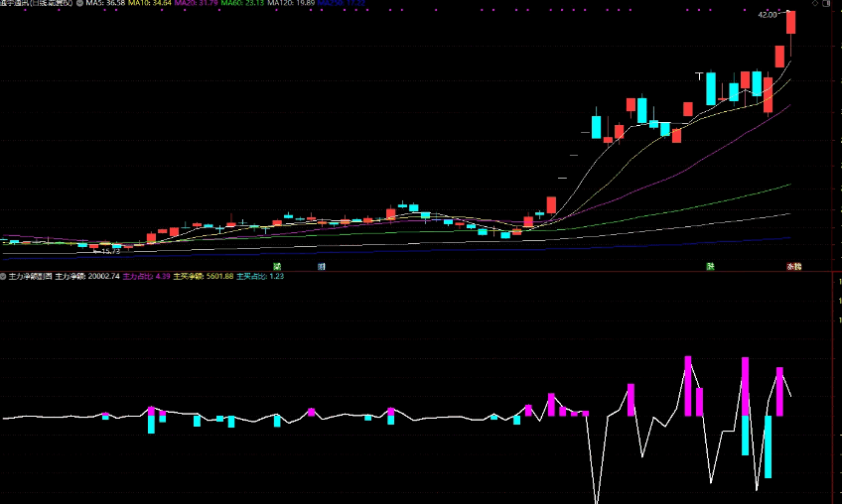The width and height of the screenshot is (842, 504).
Task: Click the 42.00 high price label
Action: pos(767,15)
